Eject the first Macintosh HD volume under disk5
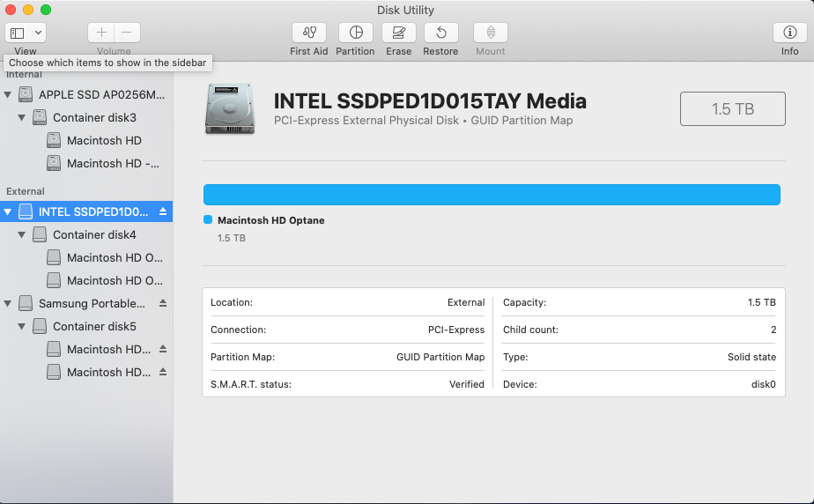This screenshot has height=504, width=814. (x=163, y=349)
